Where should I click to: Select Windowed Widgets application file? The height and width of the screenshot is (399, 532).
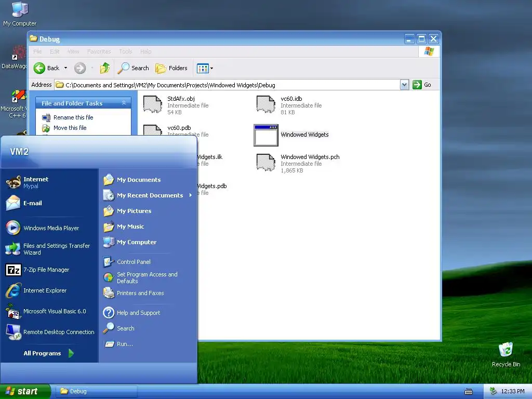tap(291, 135)
